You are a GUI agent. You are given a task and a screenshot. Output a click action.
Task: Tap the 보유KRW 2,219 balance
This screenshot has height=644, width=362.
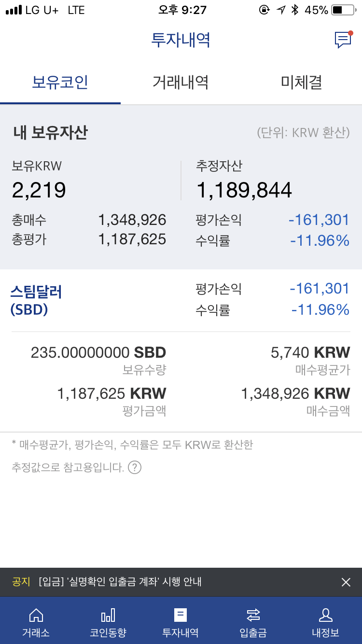point(39,190)
